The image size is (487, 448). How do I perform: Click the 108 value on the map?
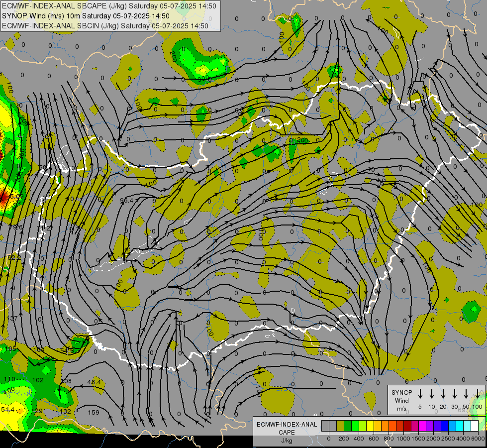point(66,381)
